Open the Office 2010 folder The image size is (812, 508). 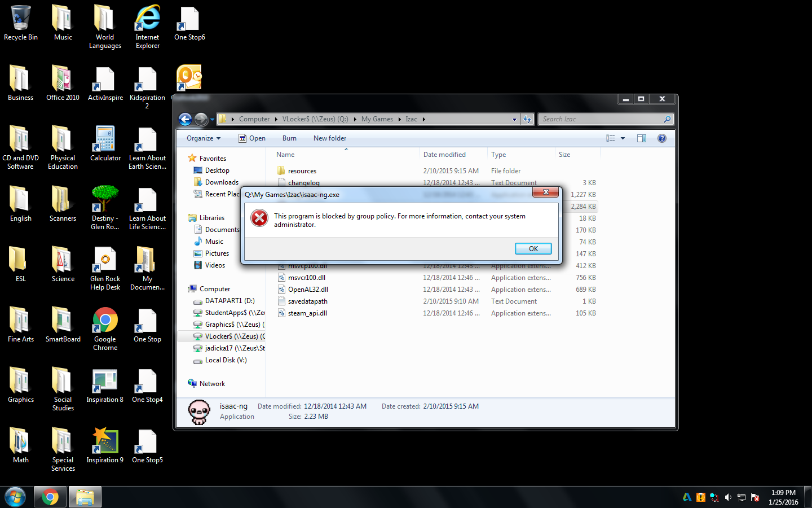click(63, 84)
